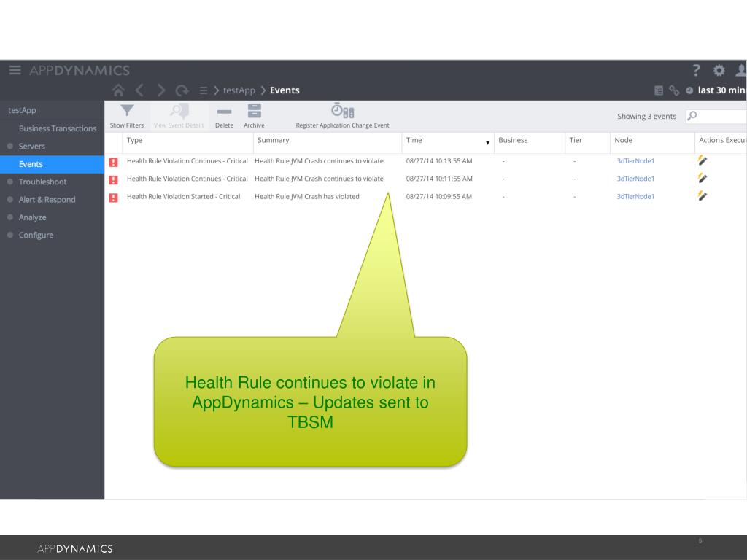747x560 pixels.
Task: Click the link chain icon near time range
Action: click(673, 90)
